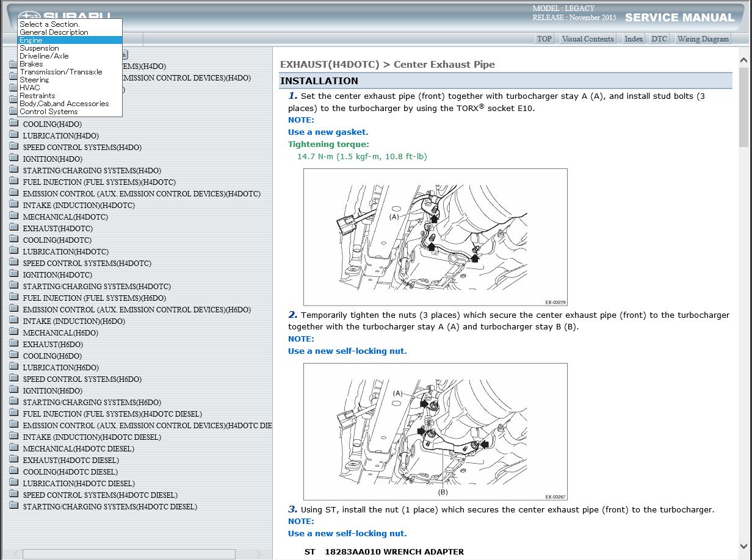The height and width of the screenshot is (560, 752).
Task: Click folder icon beside COOLING(H6DO)
Action: pos(13,356)
